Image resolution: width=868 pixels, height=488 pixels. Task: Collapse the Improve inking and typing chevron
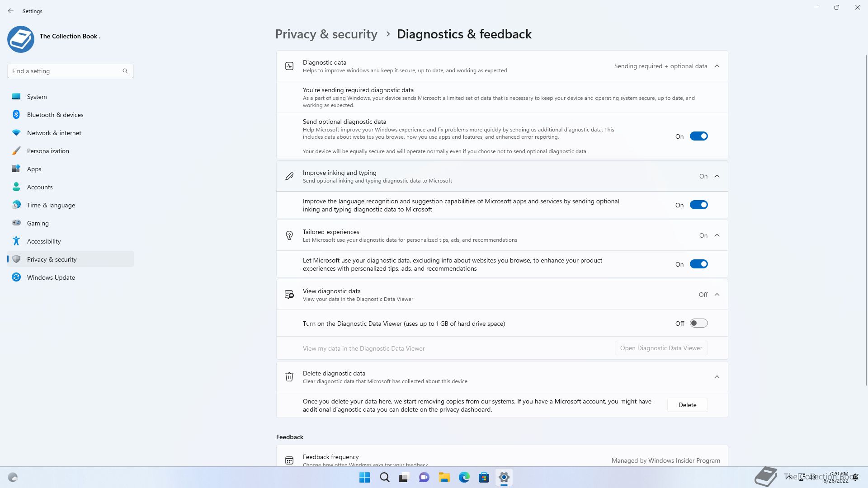click(717, 176)
